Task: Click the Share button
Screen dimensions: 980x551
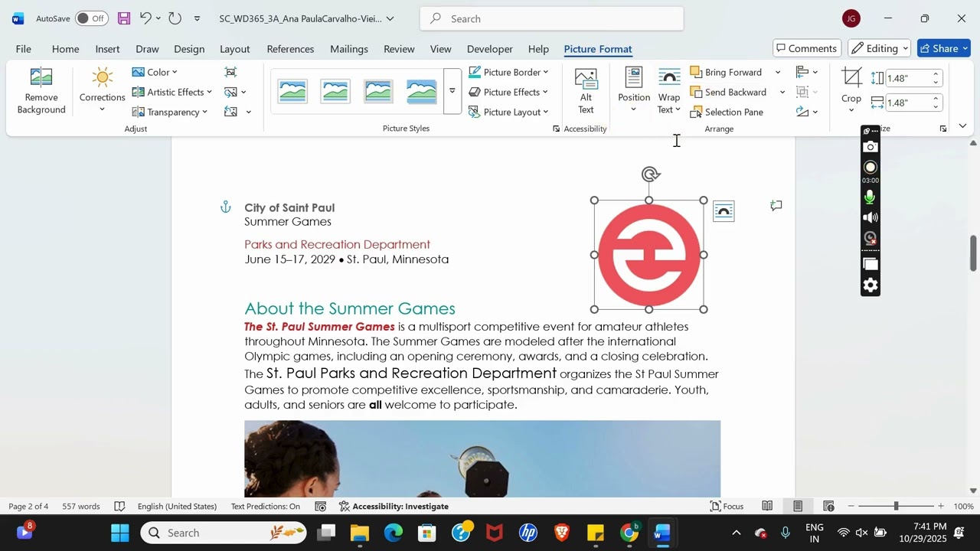Action: point(943,48)
